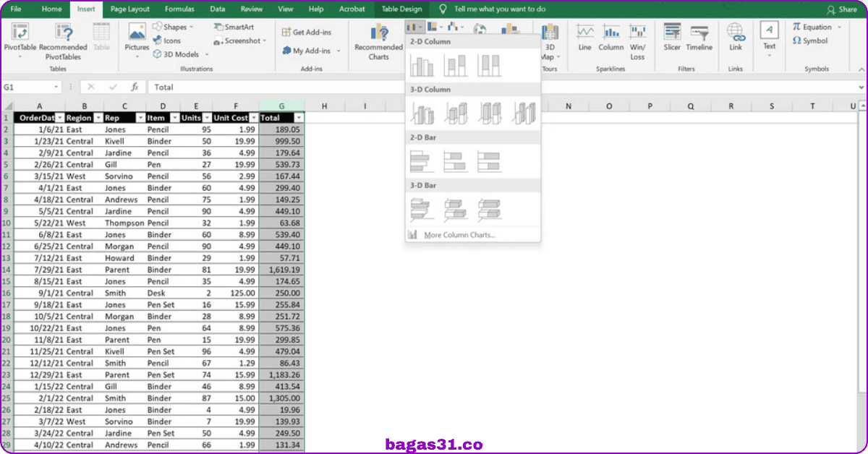Click Get Add-ins button

[307, 32]
